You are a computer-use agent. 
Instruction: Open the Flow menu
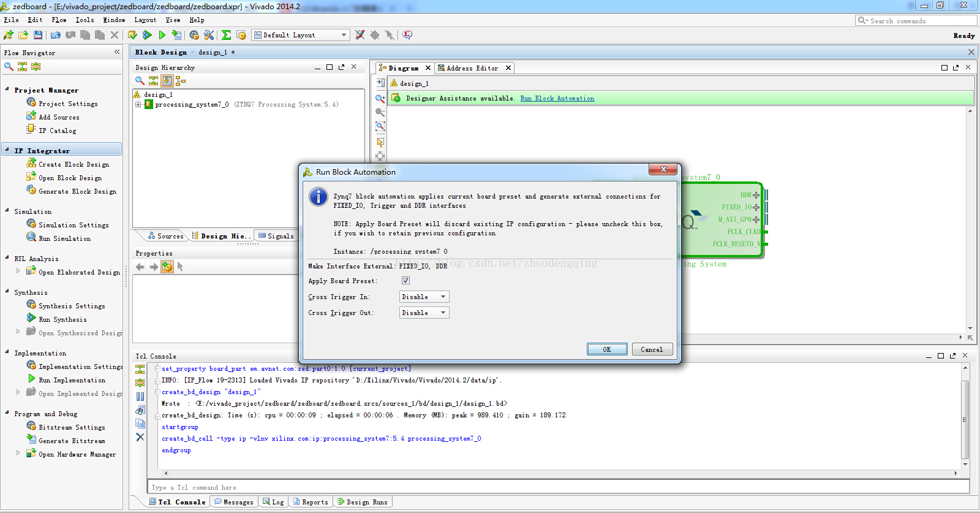pyautogui.click(x=59, y=20)
